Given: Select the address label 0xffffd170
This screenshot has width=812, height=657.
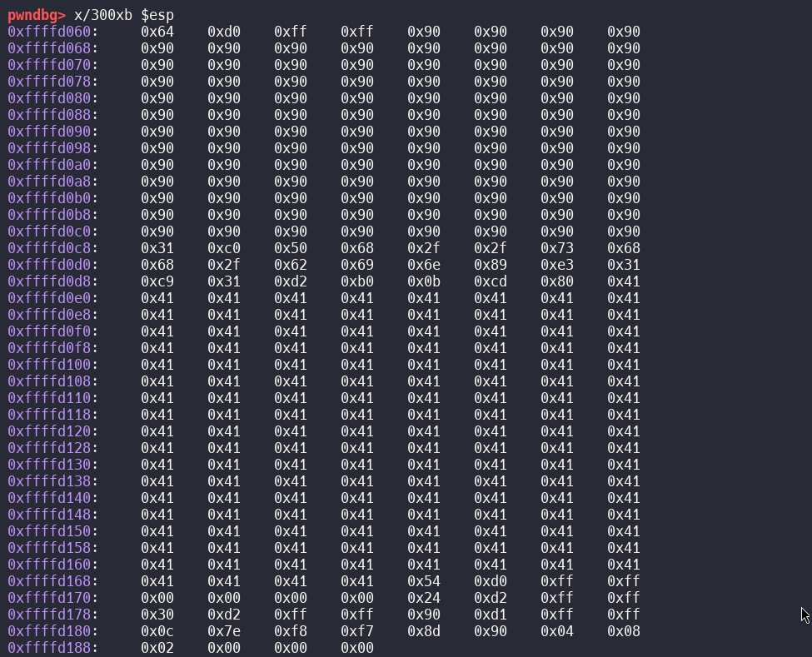Looking at the screenshot, I should (x=49, y=597).
